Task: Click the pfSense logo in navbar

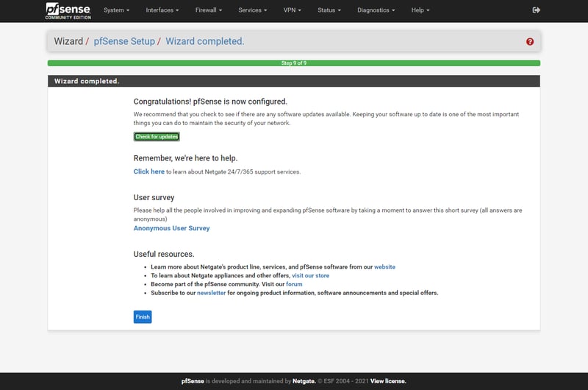Action: [x=68, y=10]
